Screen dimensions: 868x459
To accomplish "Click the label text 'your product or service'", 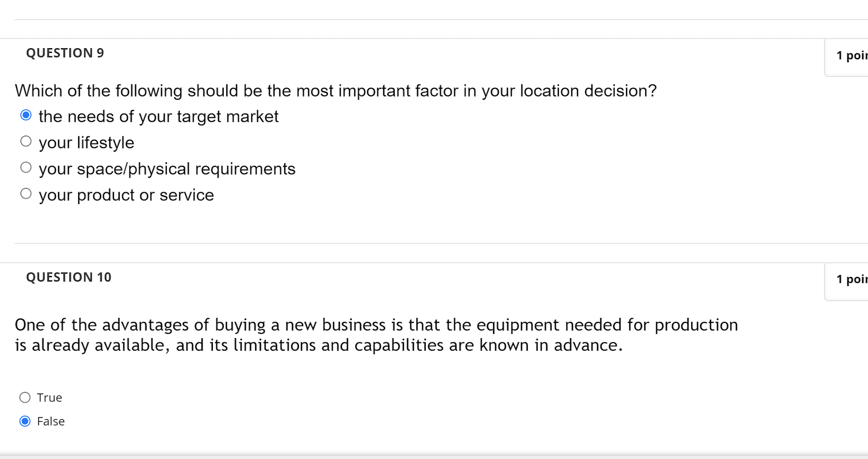I will click(x=126, y=195).
